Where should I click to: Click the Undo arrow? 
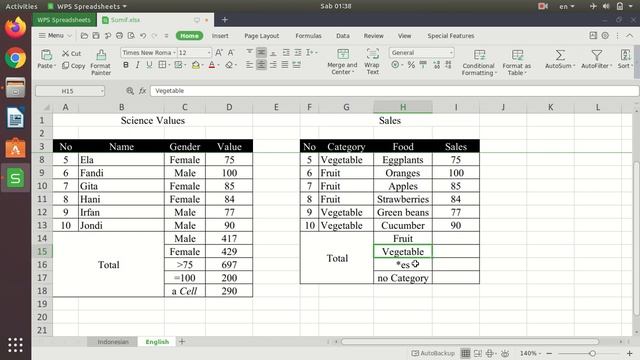pos(143,36)
